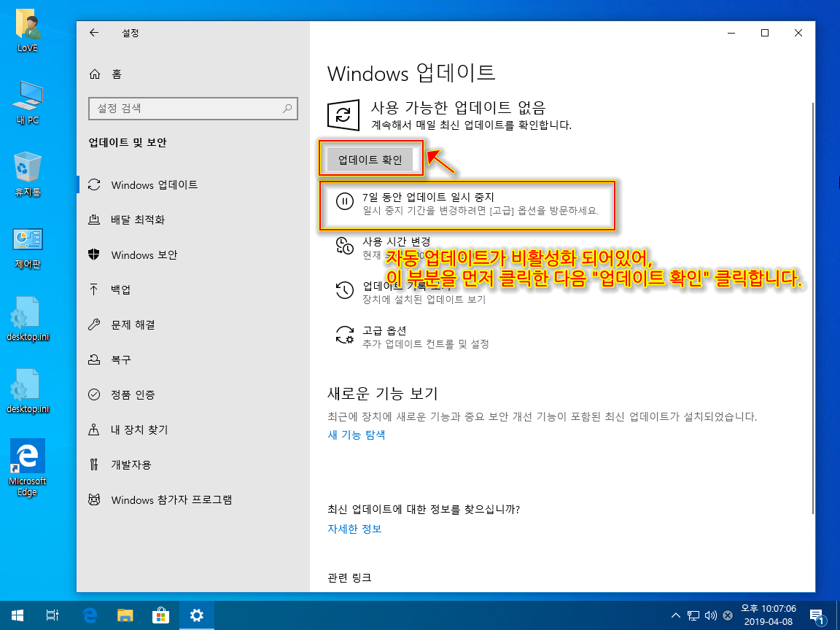Select the 휴지통 recycle bin icon
Screen dimensions: 840x630
tap(27, 175)
